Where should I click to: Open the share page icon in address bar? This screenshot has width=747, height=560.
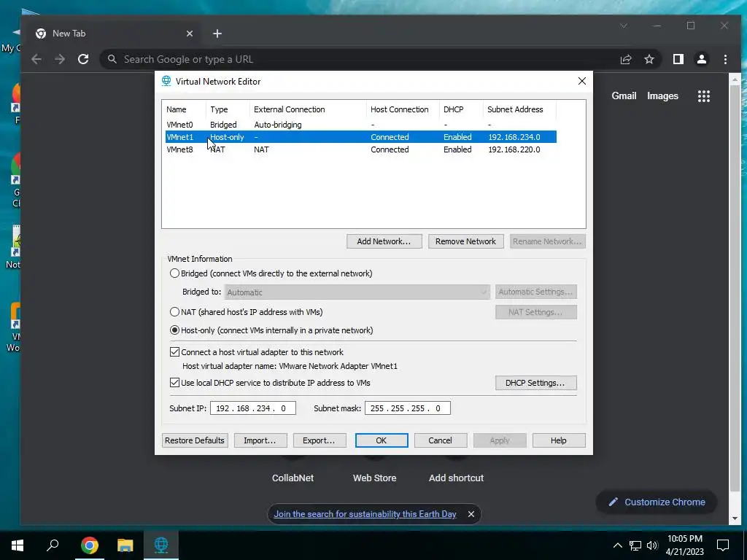click(x=625, y=59)
